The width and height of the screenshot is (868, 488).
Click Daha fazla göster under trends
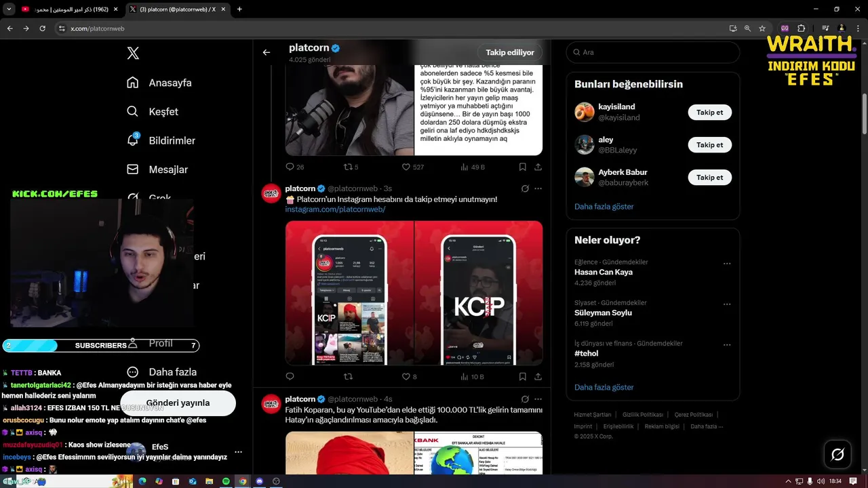tap(604, 387)
